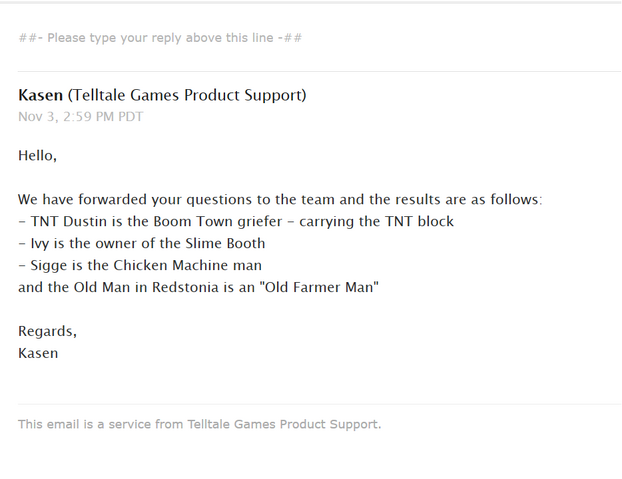Viewport: 622px width, 479px height.
Task: Click the TNT Dustin Boom Town line
Action: pyautogui.click(x=236, y=221)
